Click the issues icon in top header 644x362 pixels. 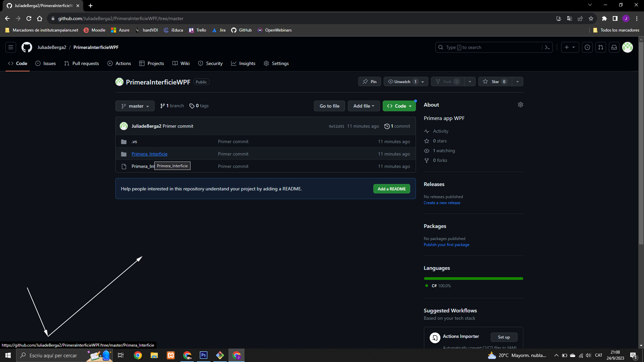[x=587, y=47]
